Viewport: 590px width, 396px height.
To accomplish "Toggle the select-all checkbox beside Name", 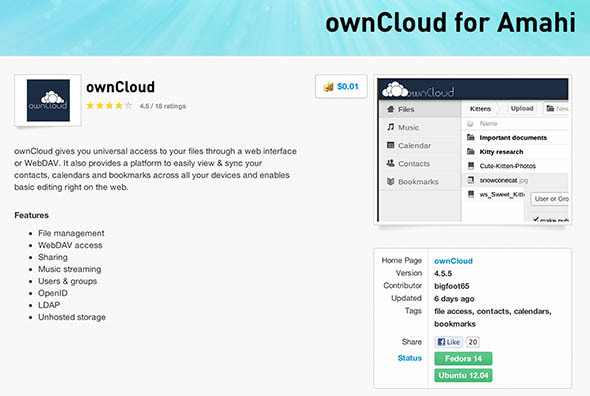I will point(470,123).
